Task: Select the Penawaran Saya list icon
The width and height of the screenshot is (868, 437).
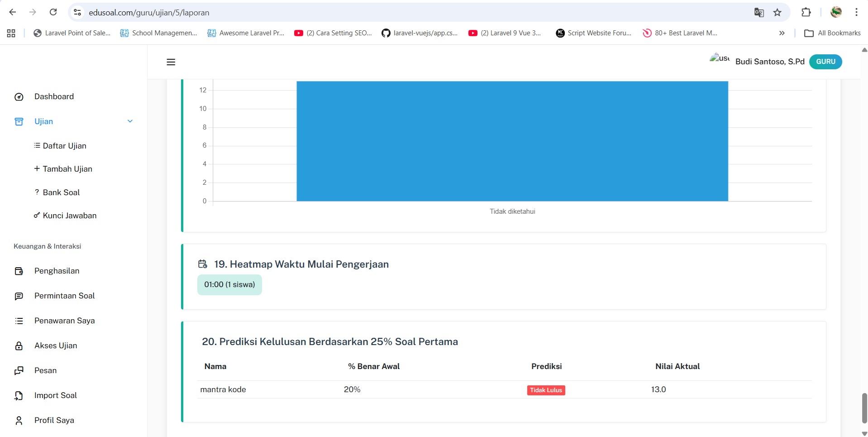Action: click(19, 321)
